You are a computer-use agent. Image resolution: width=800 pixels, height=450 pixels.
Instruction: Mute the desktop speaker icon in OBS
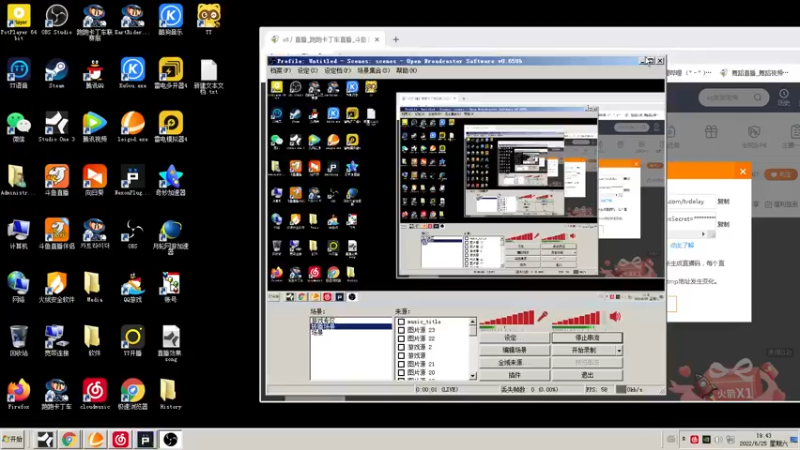click(615, 317)
